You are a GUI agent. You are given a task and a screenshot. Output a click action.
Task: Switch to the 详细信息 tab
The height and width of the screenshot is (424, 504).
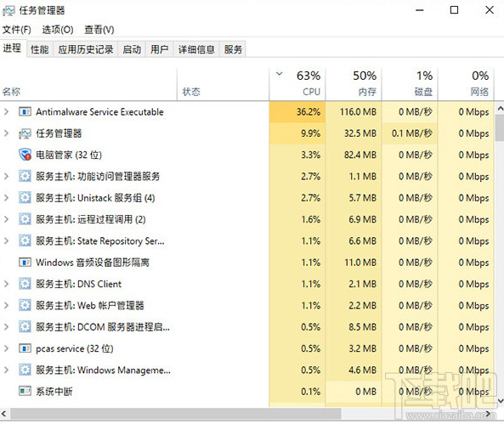196,49
